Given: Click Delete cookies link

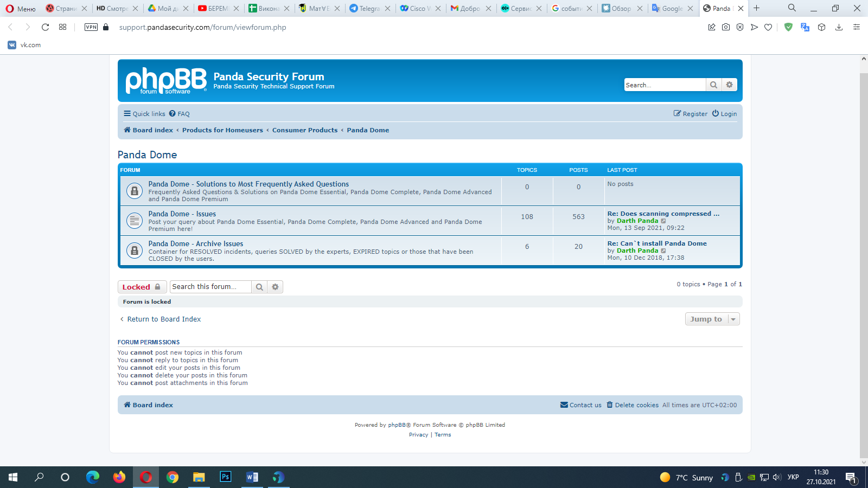Looking at the screenshot, I should click(633, 405).
